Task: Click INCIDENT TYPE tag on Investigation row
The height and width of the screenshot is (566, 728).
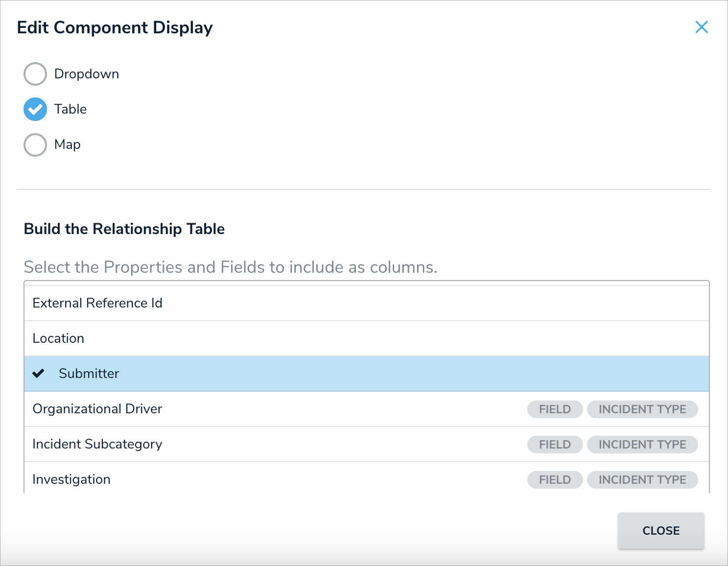Action: 642,480
